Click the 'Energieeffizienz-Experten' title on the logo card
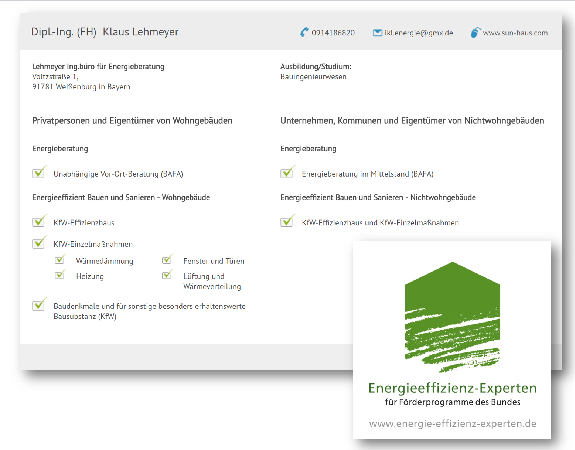575x450 pixels. click(x=452, y=388)
